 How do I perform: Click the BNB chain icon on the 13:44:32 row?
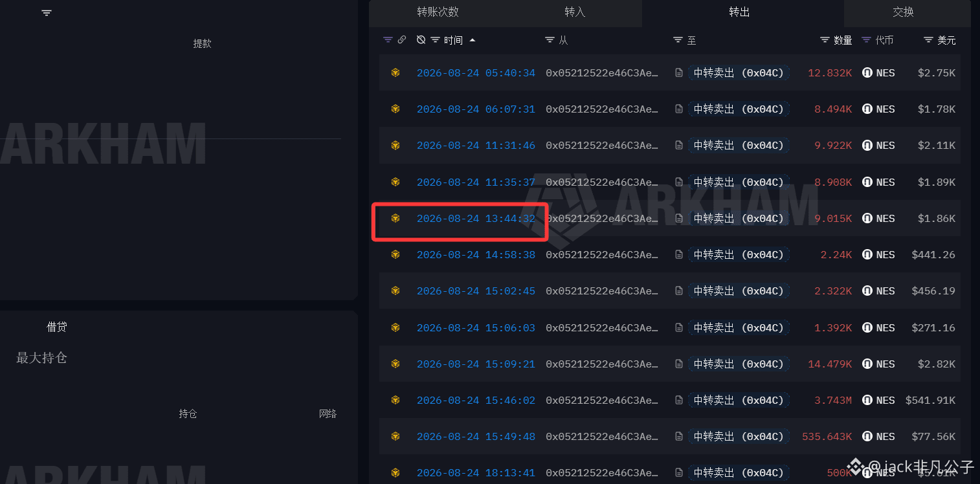[x=395, y=219]
